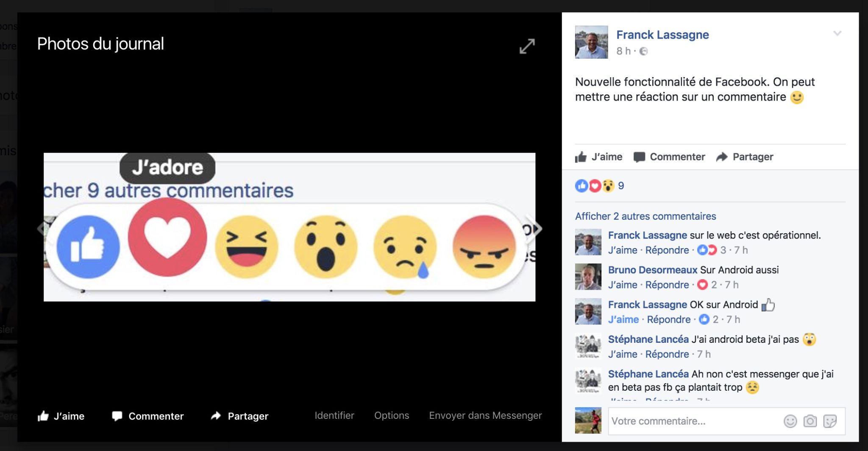Like Bruno Desormeaux's Android comment
The image size is (868, 451).
click(x=623, y=285)
